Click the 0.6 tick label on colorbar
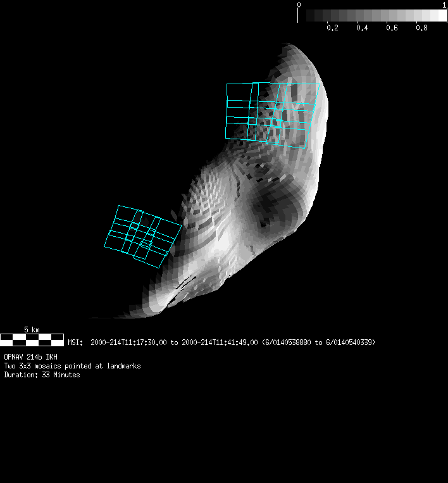This screenshot has width=448, height=483. coord(392,28)
